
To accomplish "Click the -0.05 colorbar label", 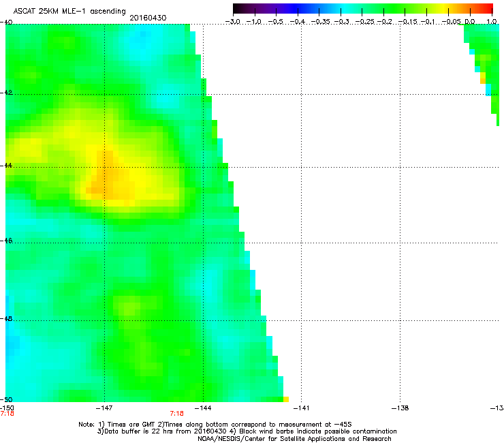I will coord(451,22).
